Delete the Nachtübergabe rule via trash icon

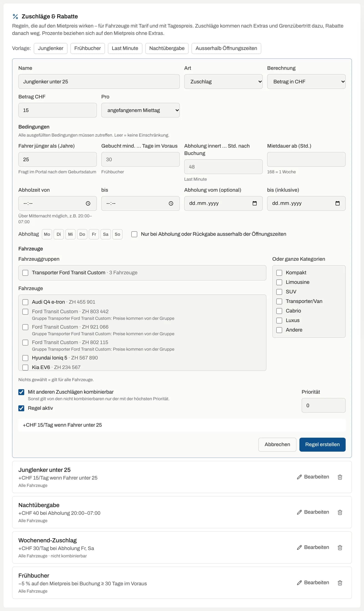coord(340,512)
